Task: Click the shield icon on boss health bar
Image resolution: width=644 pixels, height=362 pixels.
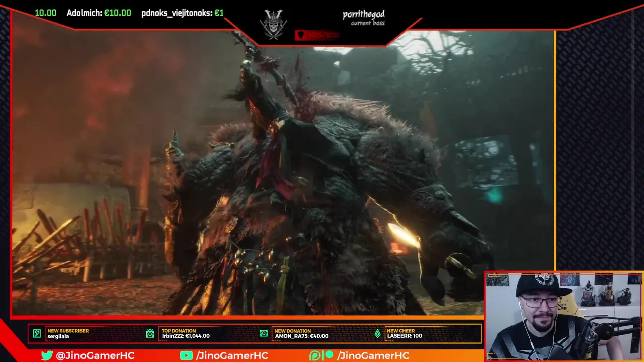Action: tap(301, 35)
